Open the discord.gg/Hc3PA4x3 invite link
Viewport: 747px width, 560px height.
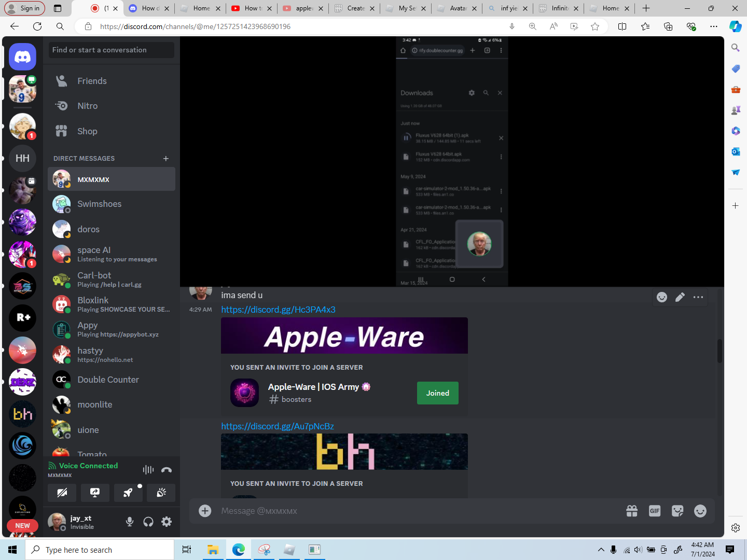point(278,310)
